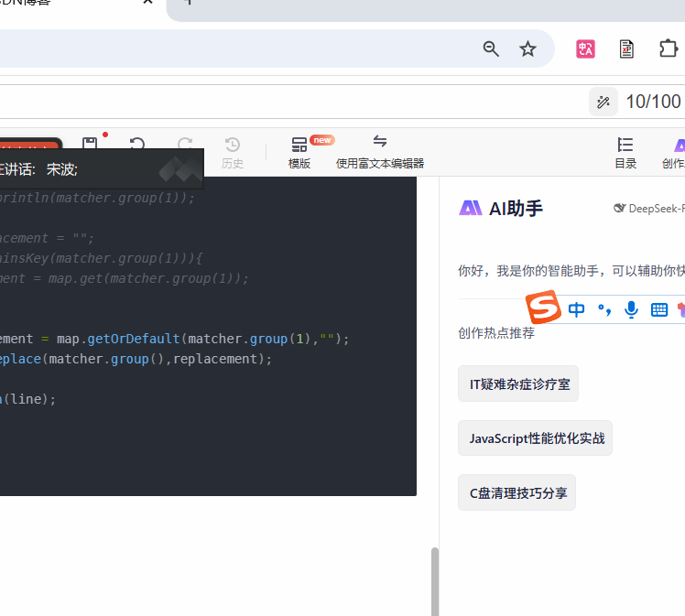Open the browser extensions puzzle icon
The image size is (685, 616).
point(669,49)
